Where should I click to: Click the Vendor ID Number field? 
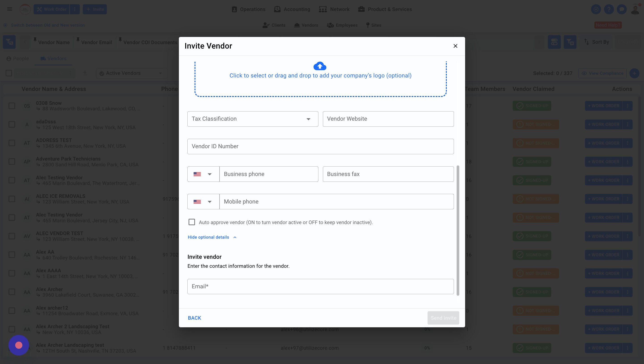point(320,146)
